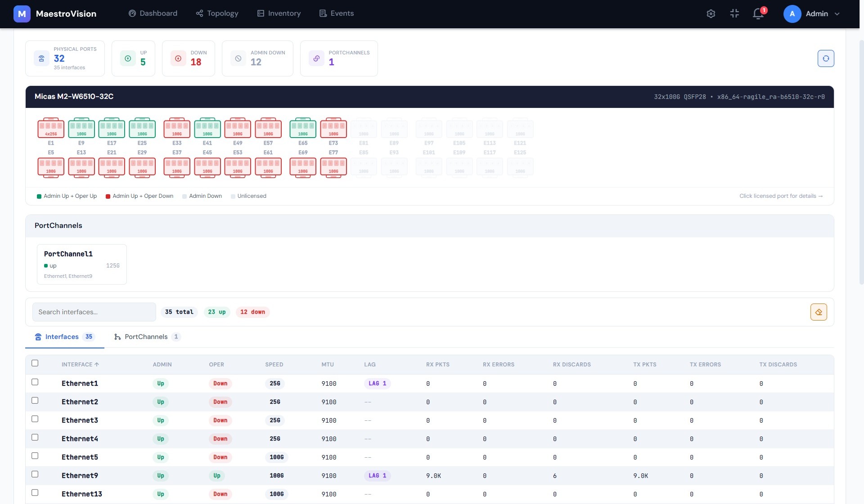The image size is (864, 504).
Task: Toggle the select-all checkbox in table header
Action: point(35,363)
